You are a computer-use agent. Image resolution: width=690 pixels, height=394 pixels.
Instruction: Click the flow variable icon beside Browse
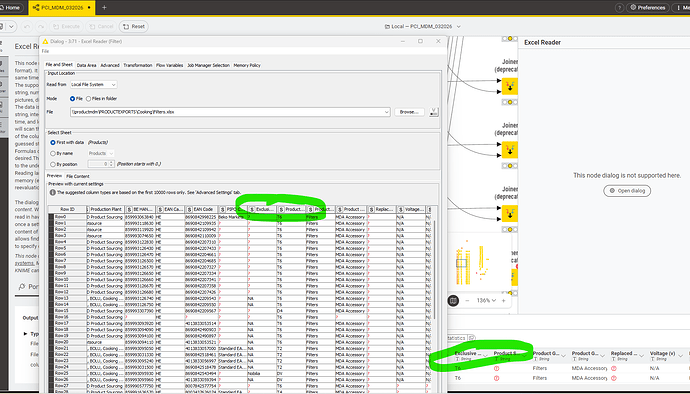433,112
